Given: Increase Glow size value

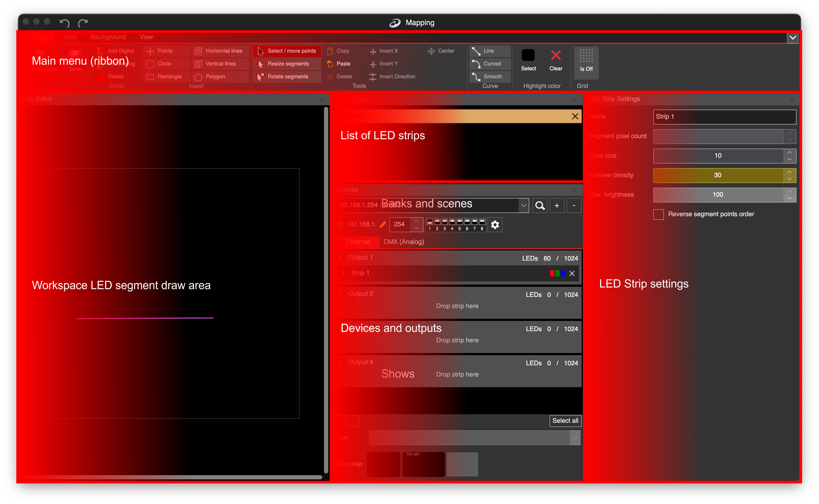Looking at the screenshot, I should 789,153.
